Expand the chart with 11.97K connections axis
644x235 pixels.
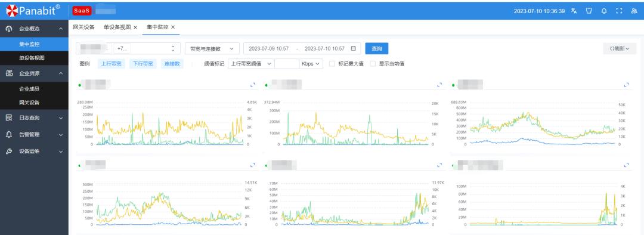(x=439, y=165)
